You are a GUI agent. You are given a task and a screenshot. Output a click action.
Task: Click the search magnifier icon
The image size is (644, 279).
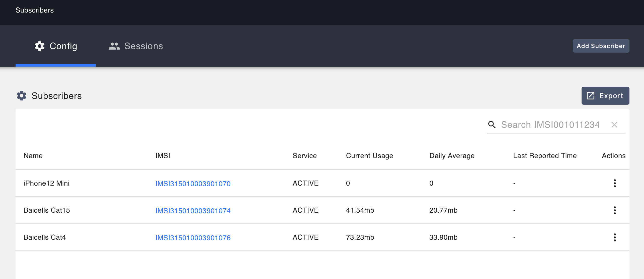492,124
